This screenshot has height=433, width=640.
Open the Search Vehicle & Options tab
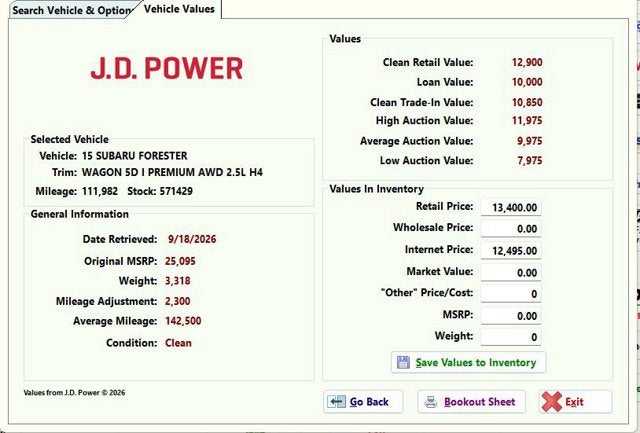[72, 10]
